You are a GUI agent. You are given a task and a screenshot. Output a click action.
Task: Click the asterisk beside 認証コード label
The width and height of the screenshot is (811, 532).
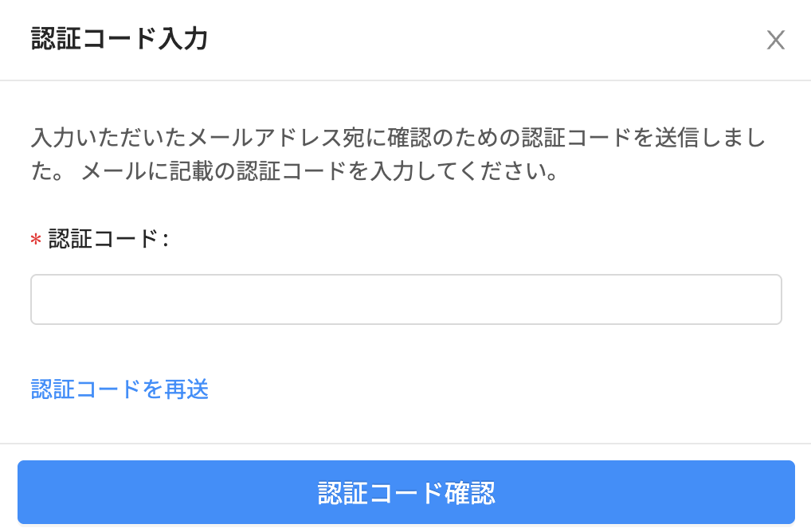point(36,240)
